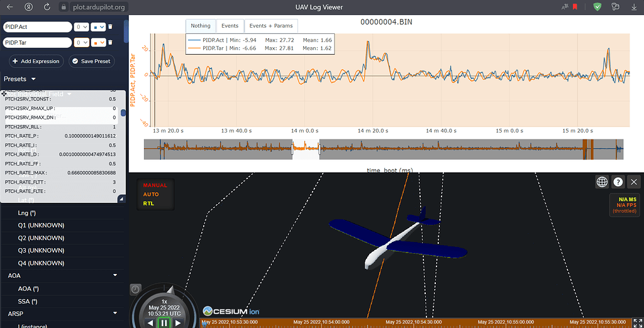Click the PTCH_RATE_P parameter row
Image resolution: width=644 pixels, height=328 pixels.
pyautogui.click(x=60, y=136)
